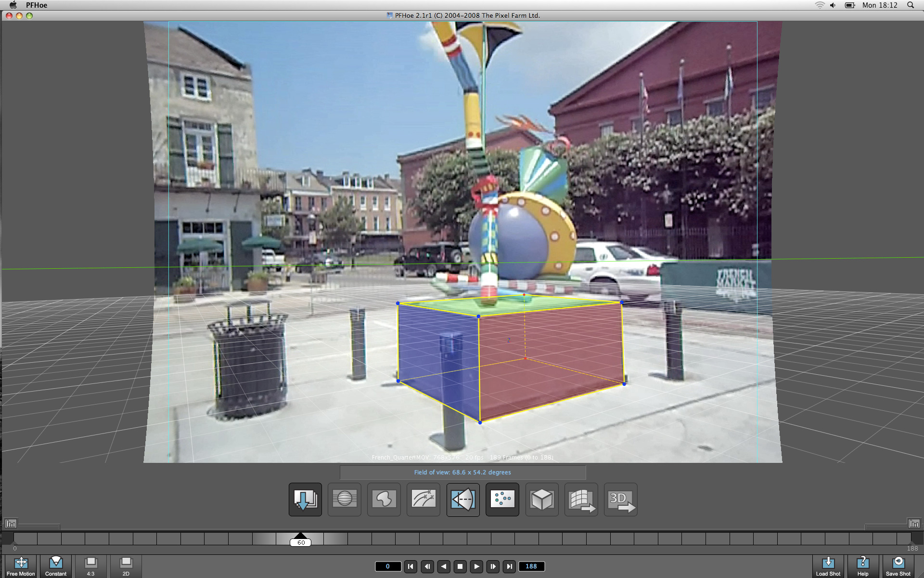This screenshot has height=578, width=924.
Task: Open Spotlight search in menu bar
Action: coord(910,5)
